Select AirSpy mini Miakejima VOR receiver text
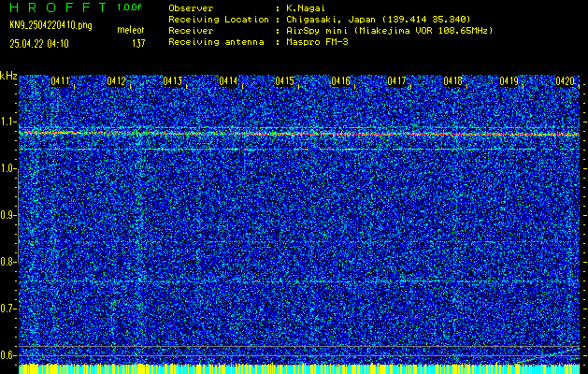 point(389,30)
